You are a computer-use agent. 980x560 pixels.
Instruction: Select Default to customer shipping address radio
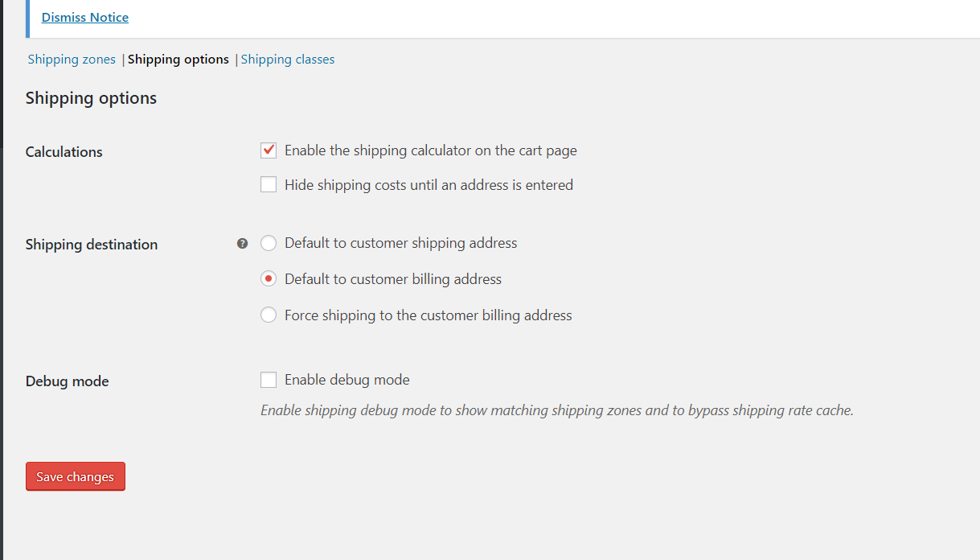[x=269, y=243]
